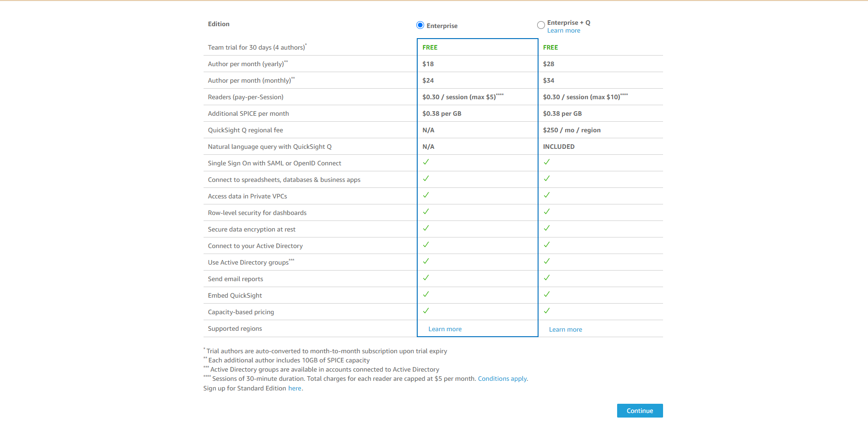Image resolution: width=868 pixels, height=435 pixels.
Task: Click Enterprise '$0.38 per GB' SPICE cell
Action: pyautogui.click(x=442, y=113)
